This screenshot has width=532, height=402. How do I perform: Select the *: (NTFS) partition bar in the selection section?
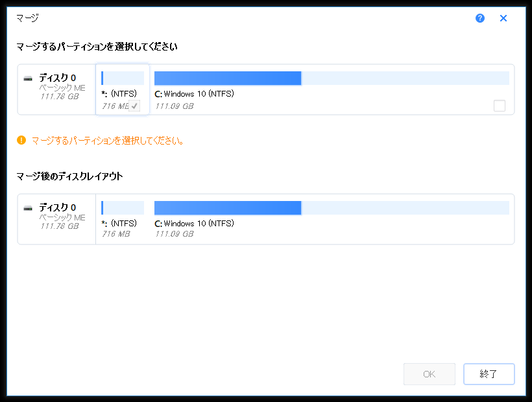pos(123,78)
